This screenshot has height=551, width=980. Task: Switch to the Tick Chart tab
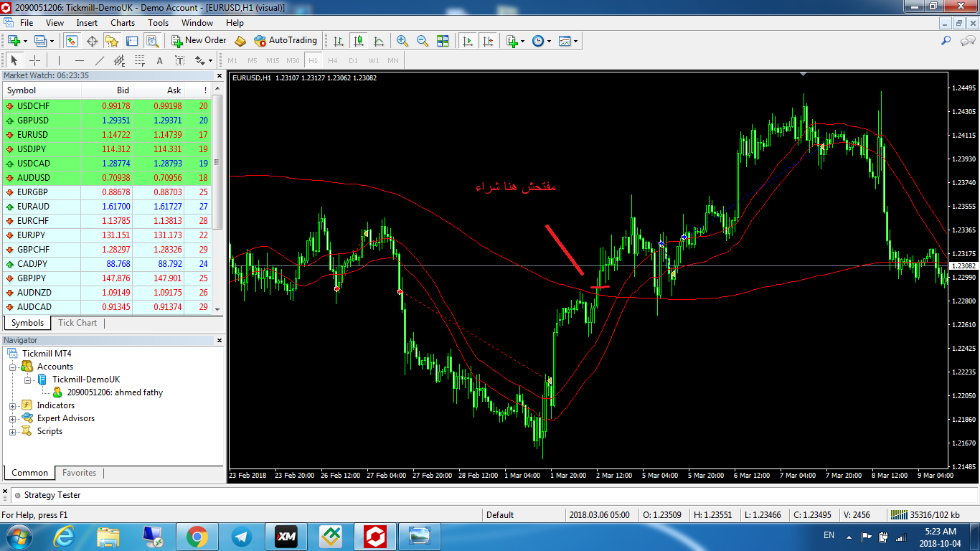77,323
